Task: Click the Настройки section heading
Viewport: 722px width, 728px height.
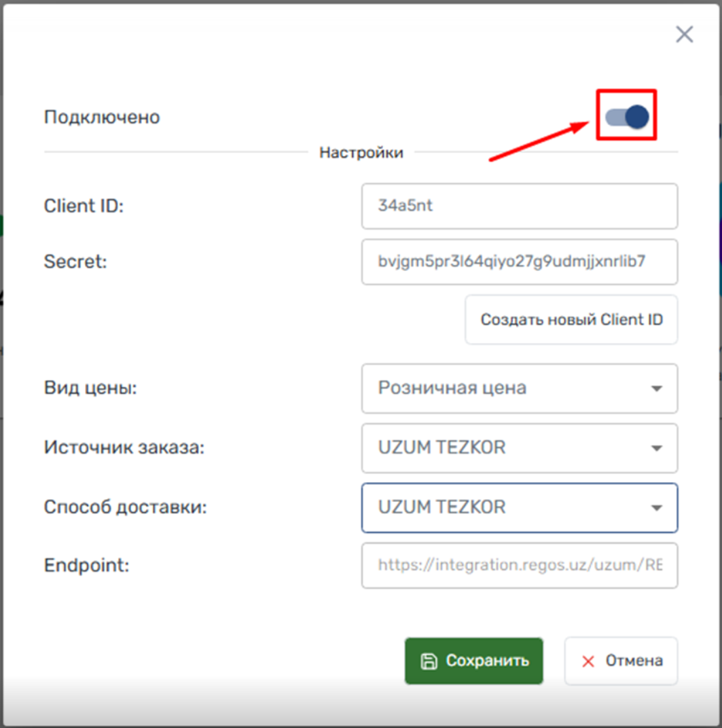Action: [x=361, y=152]
